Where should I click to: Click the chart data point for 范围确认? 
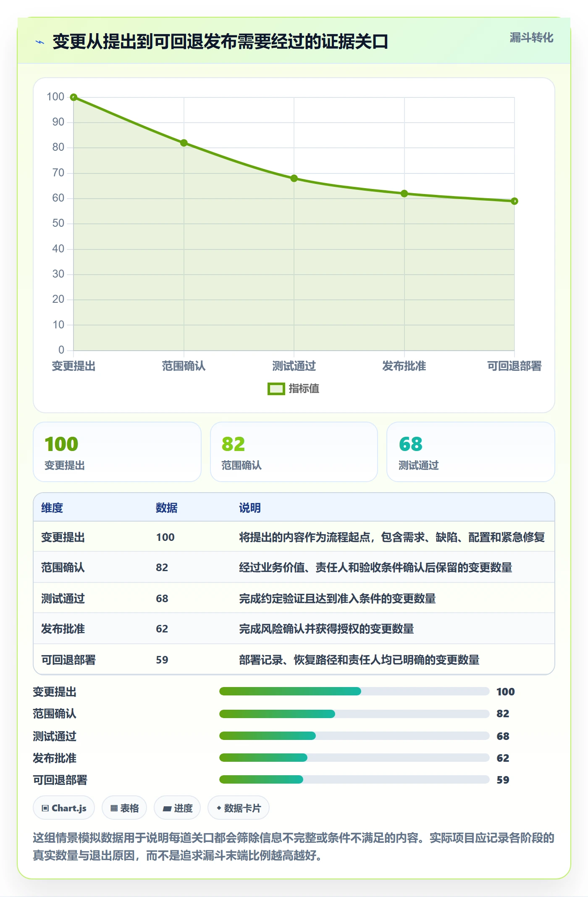coord(184,143)
